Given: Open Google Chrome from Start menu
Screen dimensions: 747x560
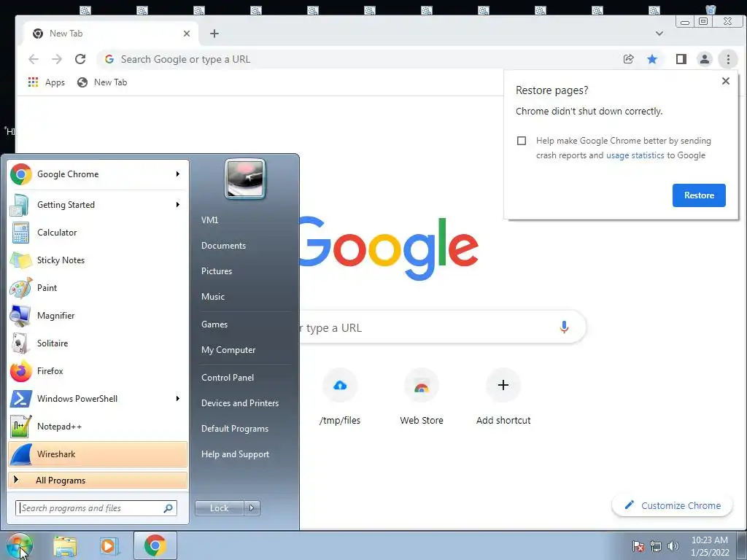Looking at the screenshot, I should coord(98,174).
